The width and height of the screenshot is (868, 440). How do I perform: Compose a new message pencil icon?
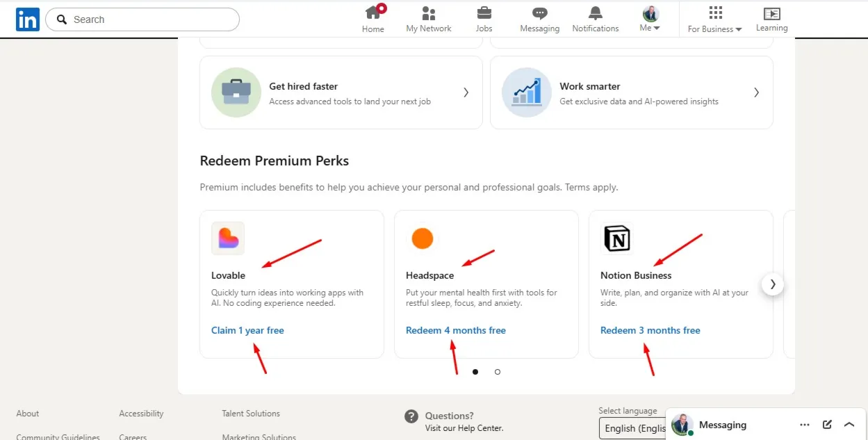coord(827,425)
